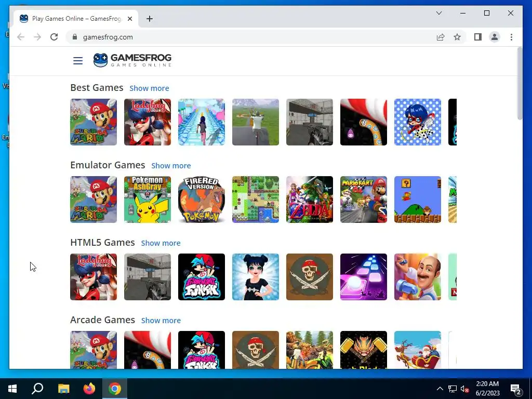Open the neon tiles hop game
The image size is (532, 399).
[x=363, y=277]
